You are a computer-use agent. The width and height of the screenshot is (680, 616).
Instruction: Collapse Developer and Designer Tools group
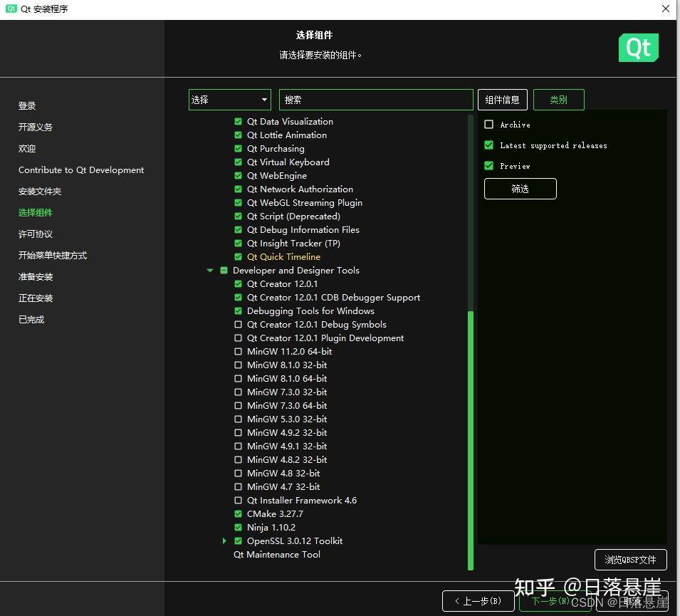(210, 270)
